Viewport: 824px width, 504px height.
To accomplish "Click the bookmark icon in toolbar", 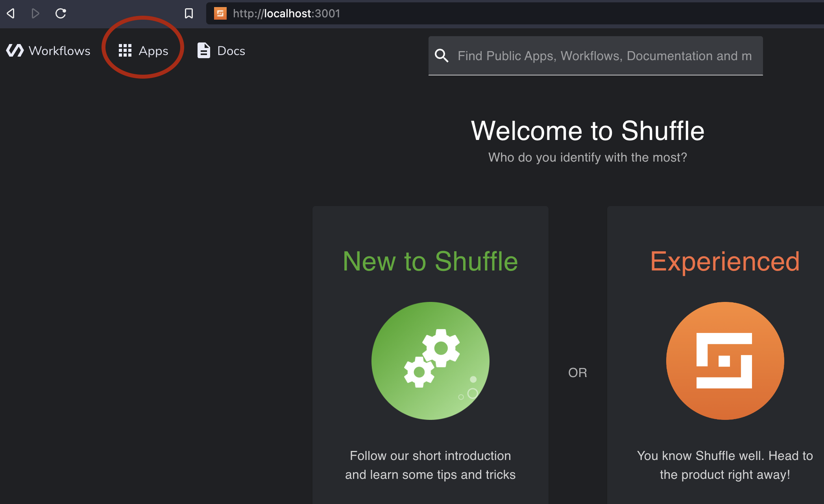I will (189, 14).
